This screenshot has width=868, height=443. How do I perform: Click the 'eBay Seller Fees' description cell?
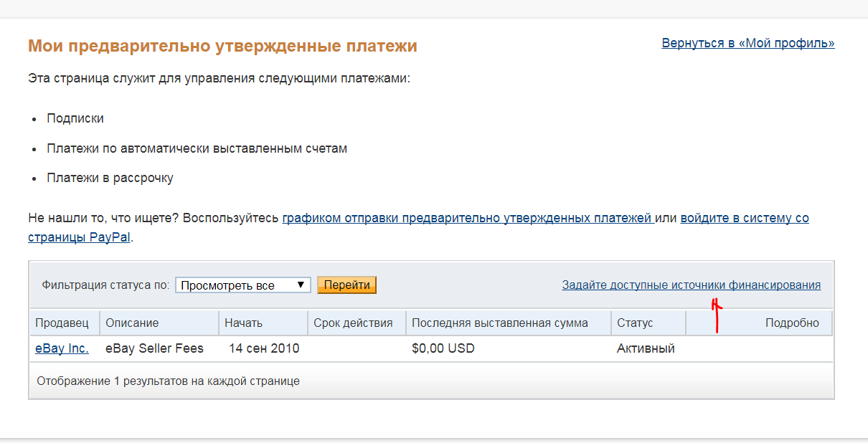(x=154, y=349)
